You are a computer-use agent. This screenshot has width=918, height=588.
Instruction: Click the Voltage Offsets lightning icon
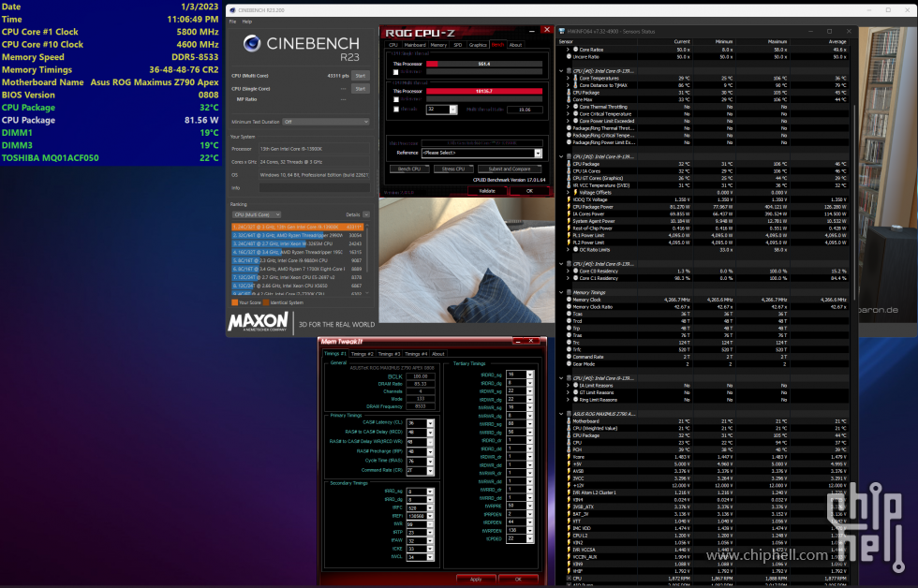click(575, 193)
